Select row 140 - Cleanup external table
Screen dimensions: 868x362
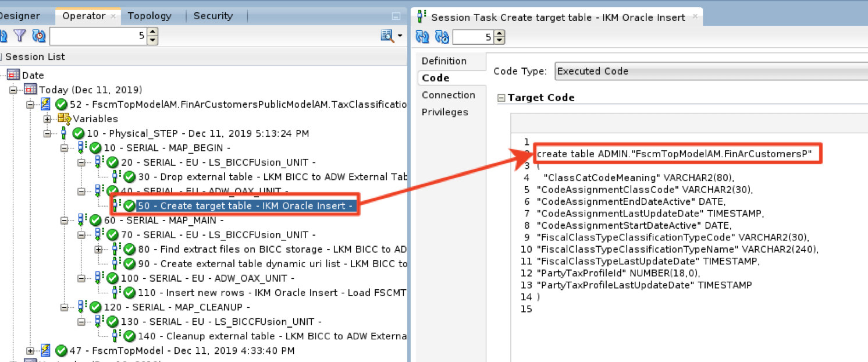272,336
